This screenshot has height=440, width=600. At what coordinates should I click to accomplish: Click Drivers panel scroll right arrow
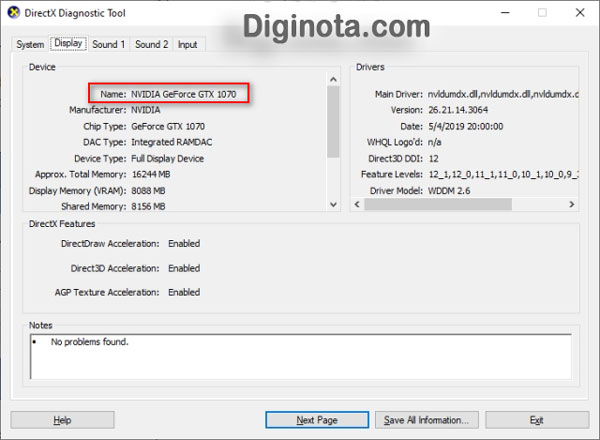[x=572, y=204]
